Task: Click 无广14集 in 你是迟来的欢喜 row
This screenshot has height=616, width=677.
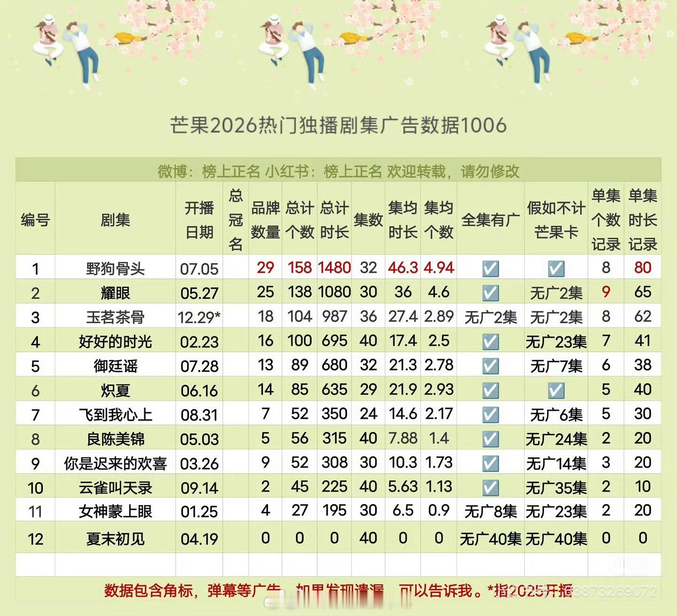Action: coord(556,463)
